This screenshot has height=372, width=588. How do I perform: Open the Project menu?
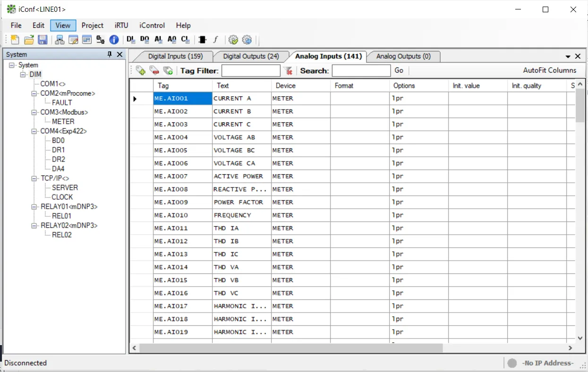pyautogui.click(x=93, y=25)
